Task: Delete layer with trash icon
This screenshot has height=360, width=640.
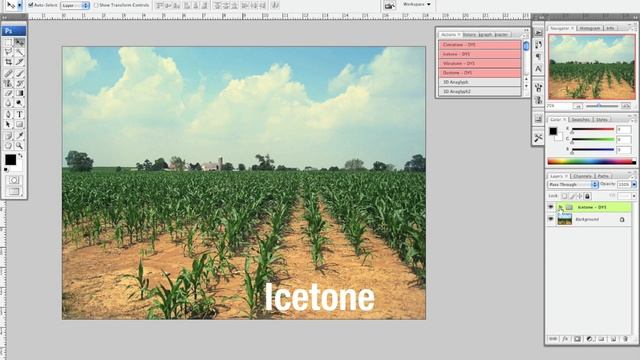Action: [x=625, y=339]
